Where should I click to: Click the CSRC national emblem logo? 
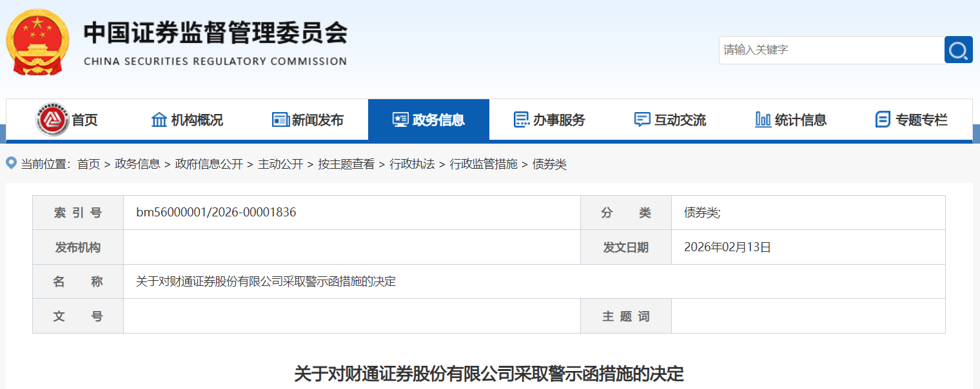pos(37,42)
